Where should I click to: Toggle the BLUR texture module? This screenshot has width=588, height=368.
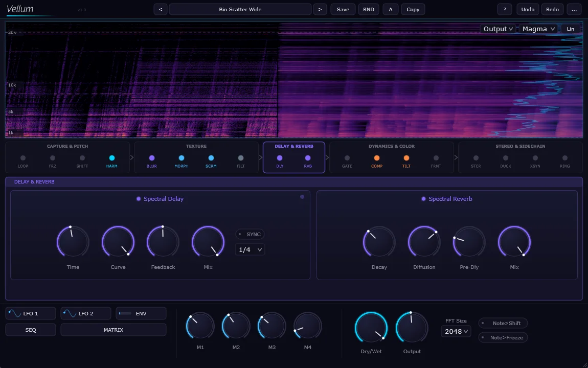pyautogui.click(x=152, y=158)
